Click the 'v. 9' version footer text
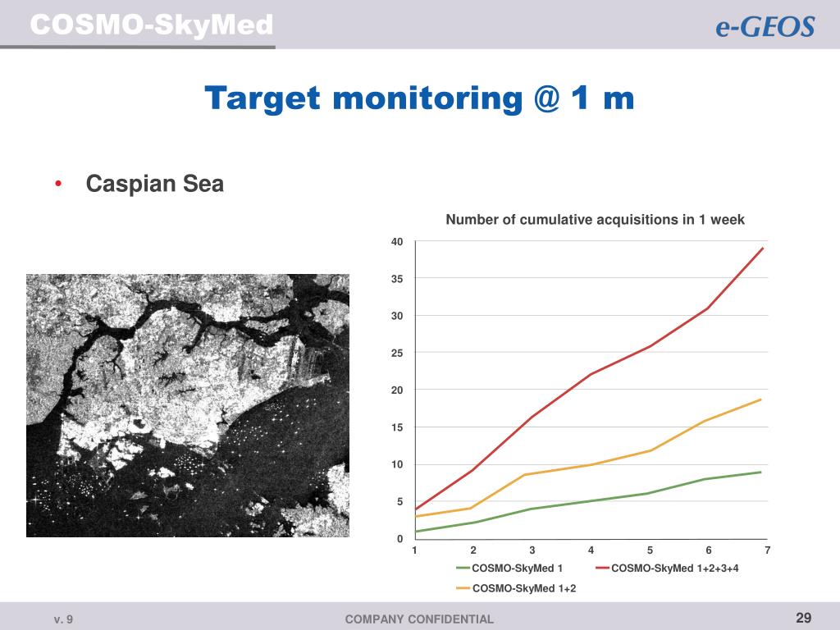The image size is (840, 630). (x=63, y=620)
